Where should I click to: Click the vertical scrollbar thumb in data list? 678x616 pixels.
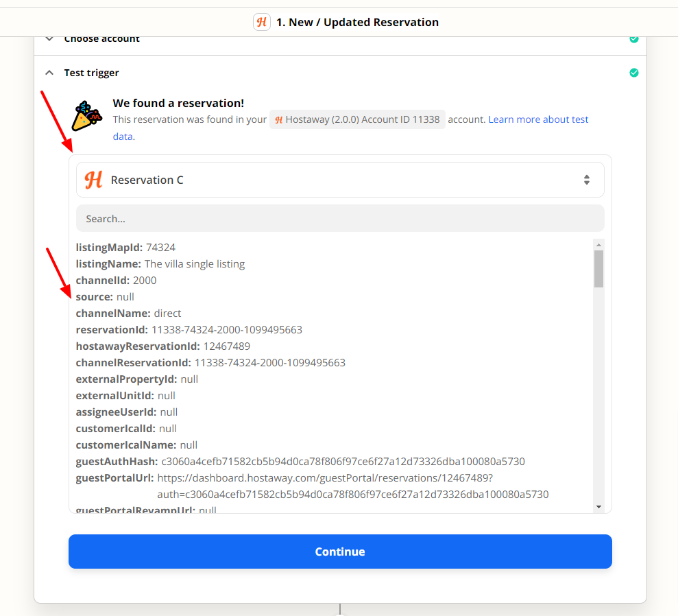click(x=599, y=269)
